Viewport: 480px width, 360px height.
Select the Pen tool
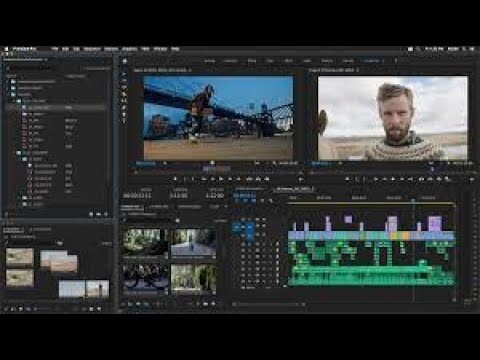pyautogui.click(x=124, y=107)
